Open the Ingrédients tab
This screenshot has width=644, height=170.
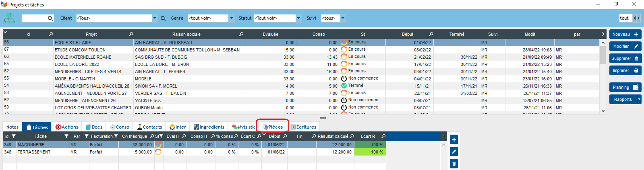(x=209, y=127)
